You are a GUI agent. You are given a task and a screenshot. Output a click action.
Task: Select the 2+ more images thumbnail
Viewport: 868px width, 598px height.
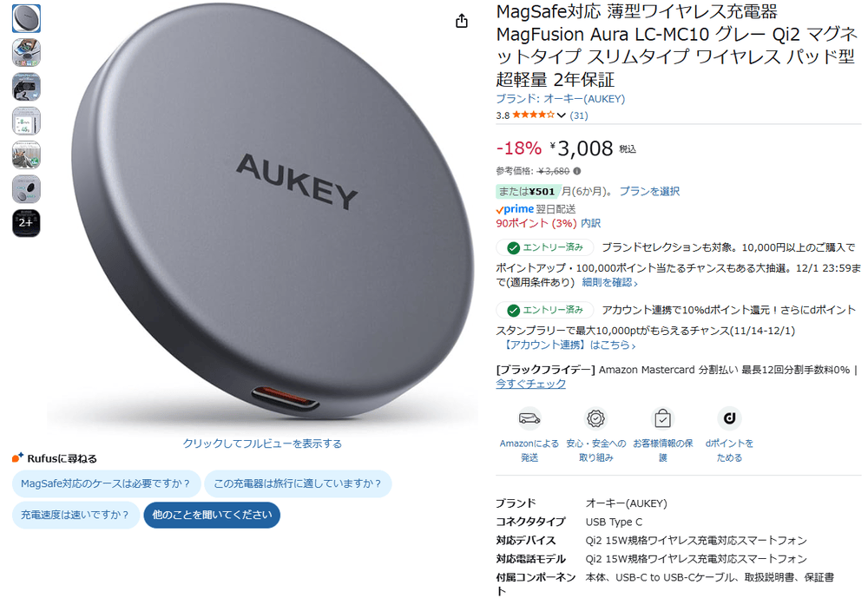click(x=26, y=223)
